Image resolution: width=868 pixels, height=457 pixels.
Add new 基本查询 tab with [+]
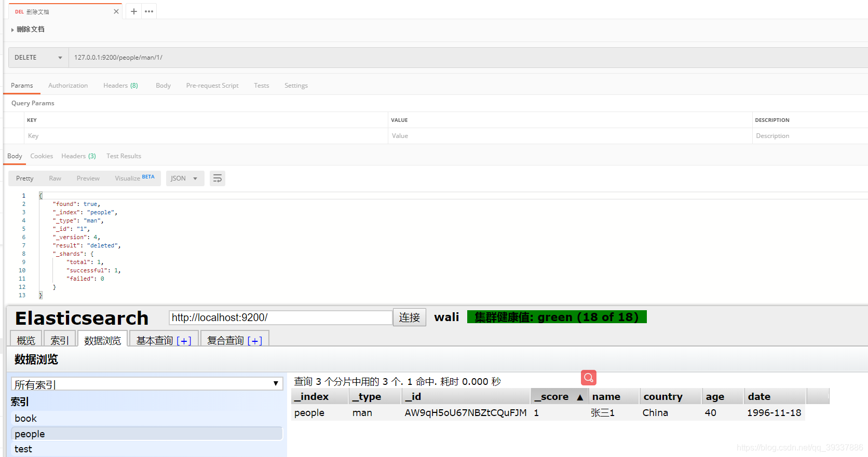coord(184,341)
